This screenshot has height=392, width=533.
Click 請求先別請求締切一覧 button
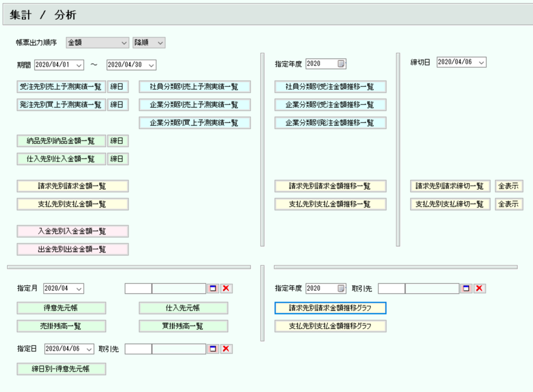450,186
